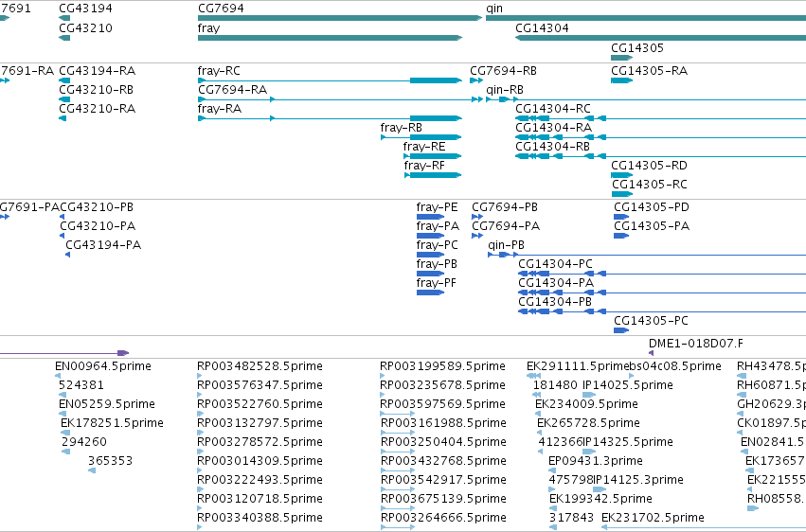The width and height of the screenshot is (806, 532).
Task: Click the CG14304-RA transcript label
Action: 554,128
